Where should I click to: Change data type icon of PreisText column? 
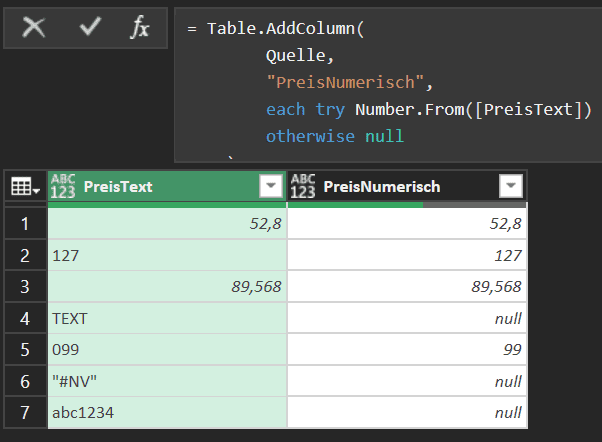click(x=63, y=187)
